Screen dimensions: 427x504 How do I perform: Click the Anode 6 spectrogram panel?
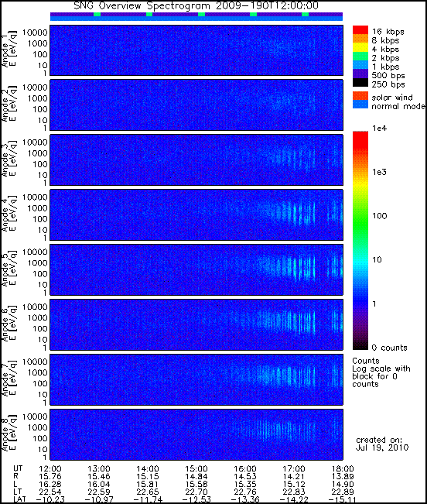pyautogui.click(x=196, y=324)
